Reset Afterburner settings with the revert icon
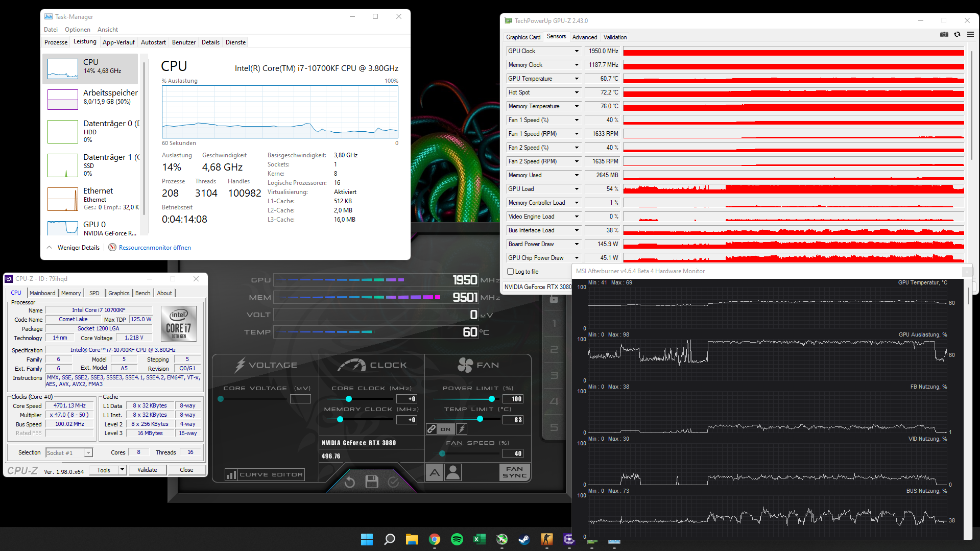980x551 pixels. click(350, 482)
